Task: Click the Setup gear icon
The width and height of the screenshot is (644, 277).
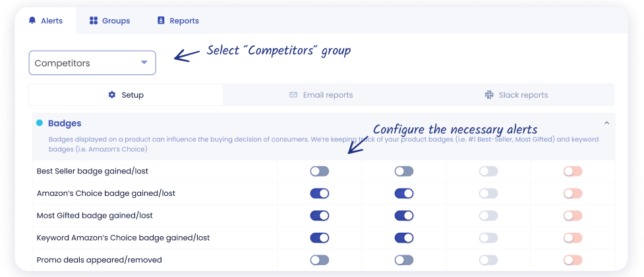Action: click(112, 95)
